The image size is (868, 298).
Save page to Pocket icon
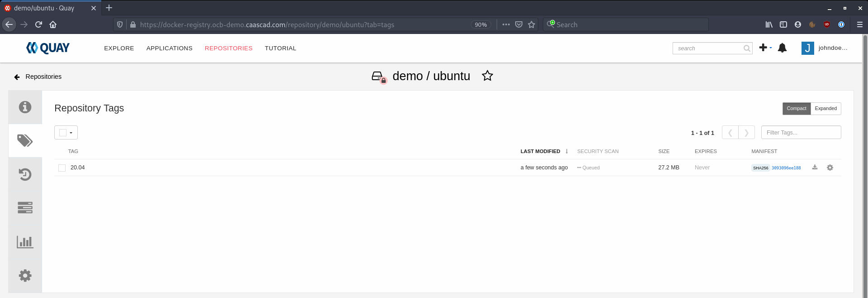(519, 24)
